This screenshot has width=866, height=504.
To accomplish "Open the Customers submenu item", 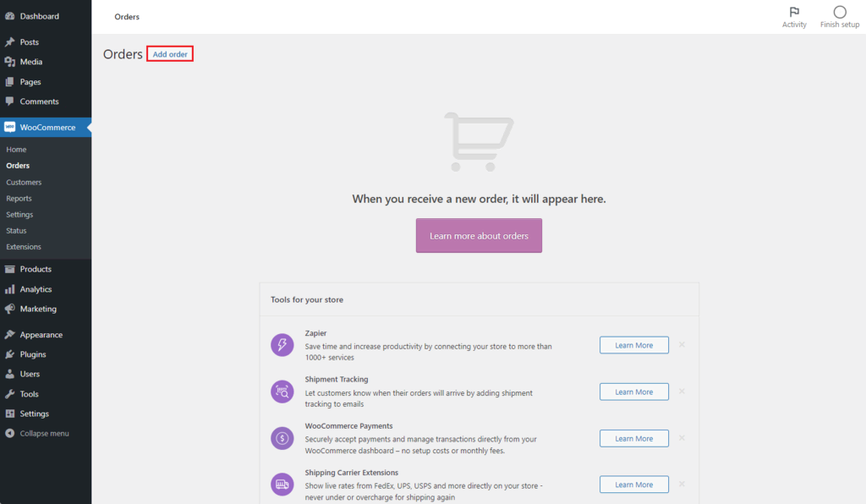I will [24, 182].
